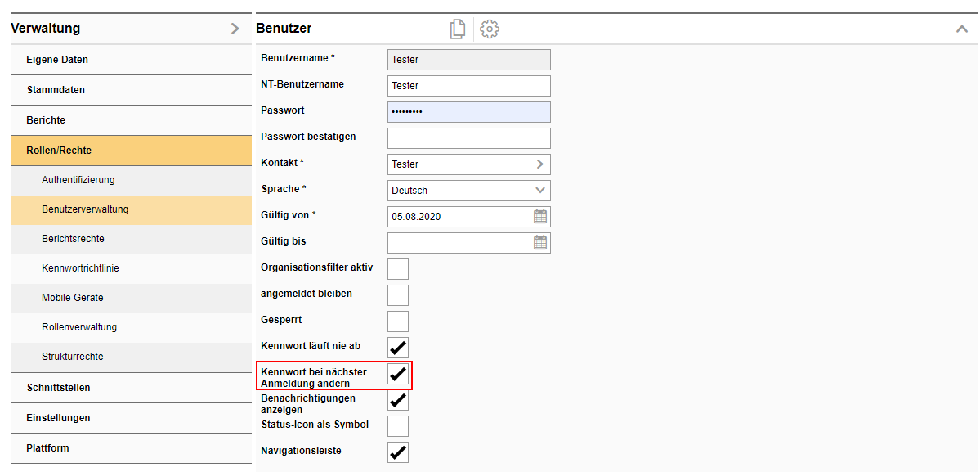Screen dimensions: 980x472
Task: Open the Schnittstellen section
Action: pos(58,388)
